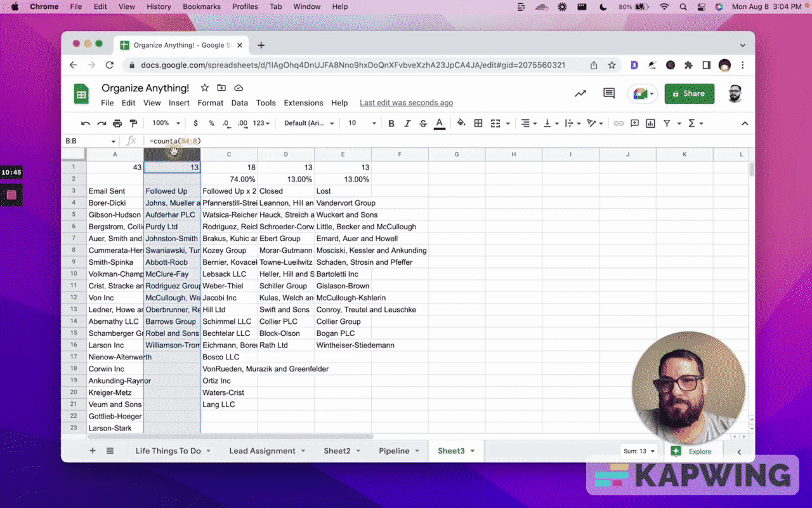Toggle strikethrough formatting
812x508 pixels.
tap(423, 123)
